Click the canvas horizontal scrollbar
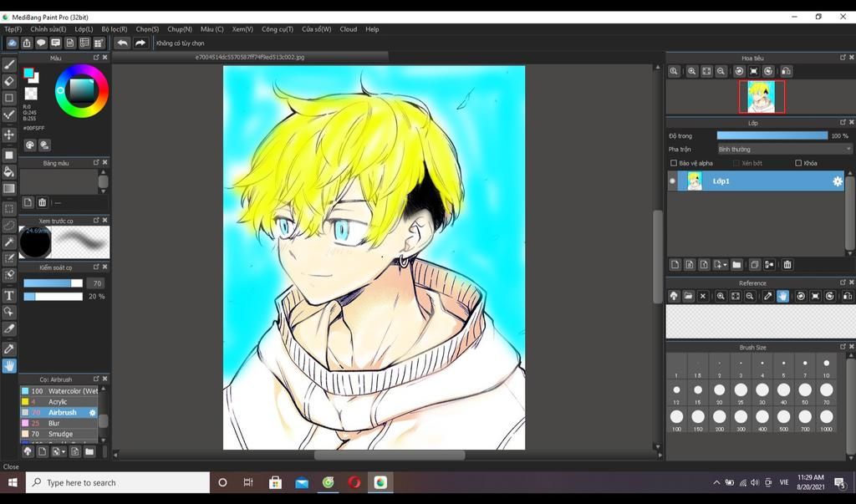This screenshot has width=856, height=504. tap(390, 455)
